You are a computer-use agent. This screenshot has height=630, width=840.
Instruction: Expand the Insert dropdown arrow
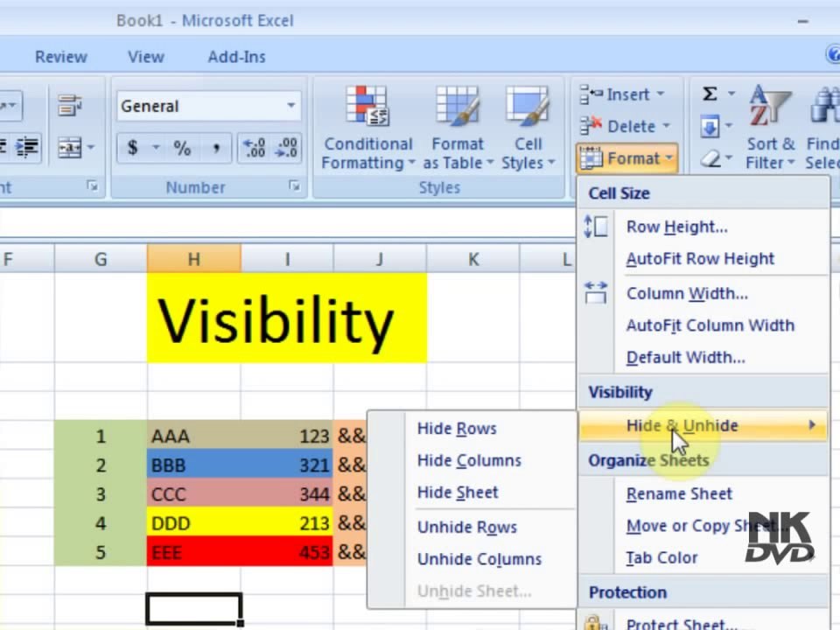point(661,94)
